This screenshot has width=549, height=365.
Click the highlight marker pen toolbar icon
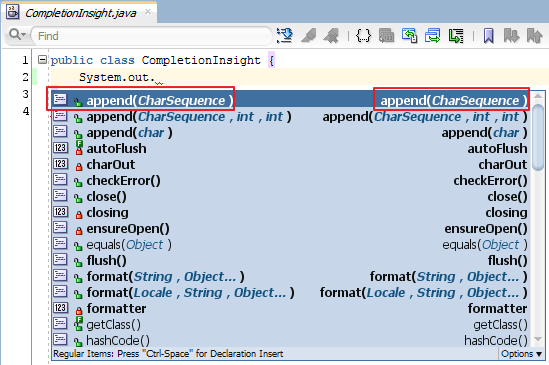pyautogui.click(x=308, y=35)
